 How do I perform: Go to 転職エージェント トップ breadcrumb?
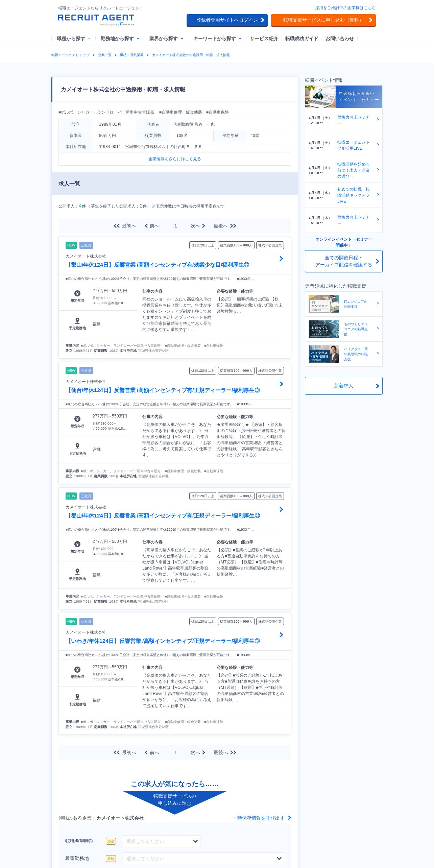[70, 55]
